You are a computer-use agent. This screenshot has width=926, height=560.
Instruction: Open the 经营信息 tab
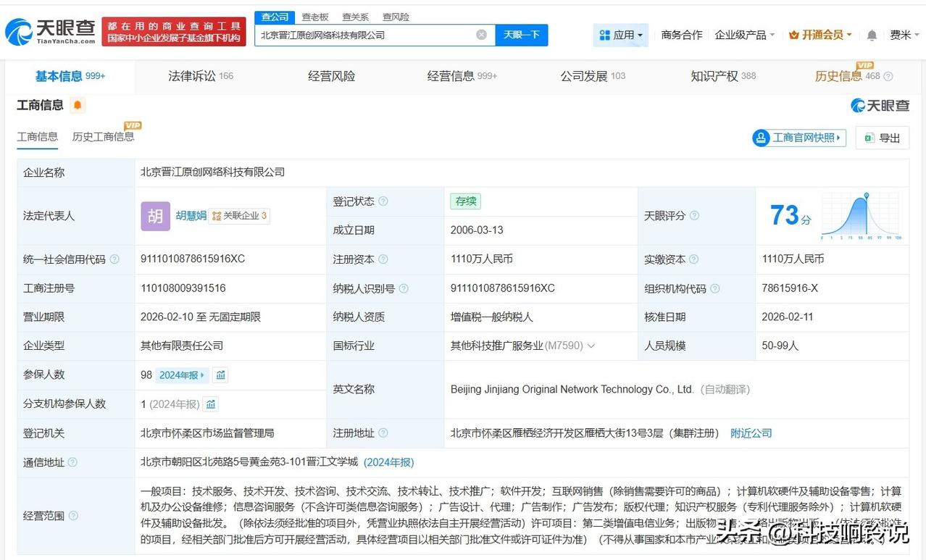click(x=462, y=76)
